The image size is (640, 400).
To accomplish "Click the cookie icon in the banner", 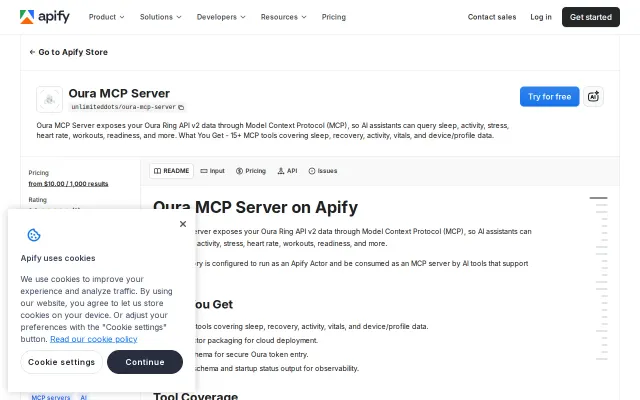I will coord(34,235).
